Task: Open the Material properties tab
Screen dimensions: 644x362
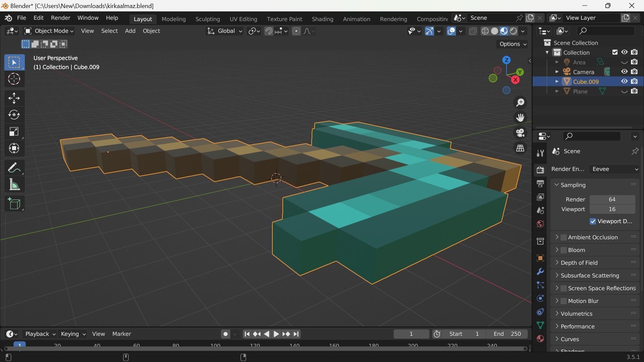Action: tap(540, 339)
